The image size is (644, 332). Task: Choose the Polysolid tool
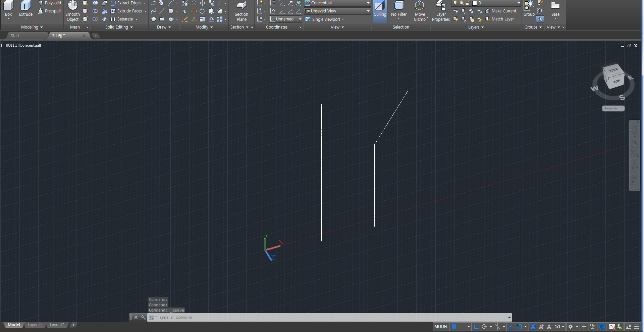click(x=49, y=3)
